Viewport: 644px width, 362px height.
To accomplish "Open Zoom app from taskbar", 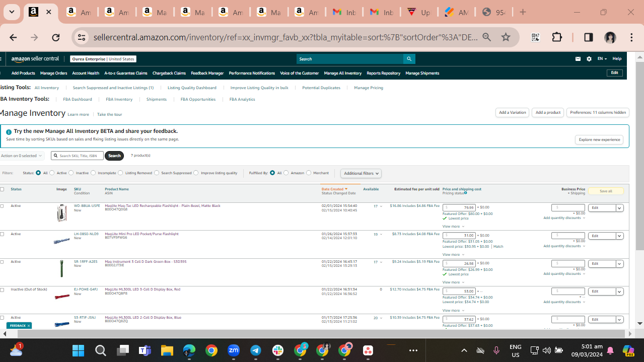I will tap(234, 350).
